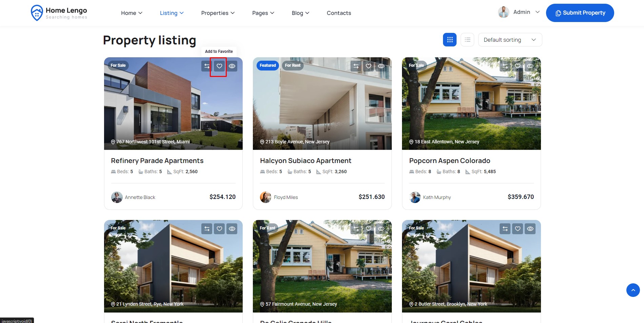Viewport: 644px width, 323px height.
Task: Compare the 21 Lynden Street property
Action: [207, 229]
